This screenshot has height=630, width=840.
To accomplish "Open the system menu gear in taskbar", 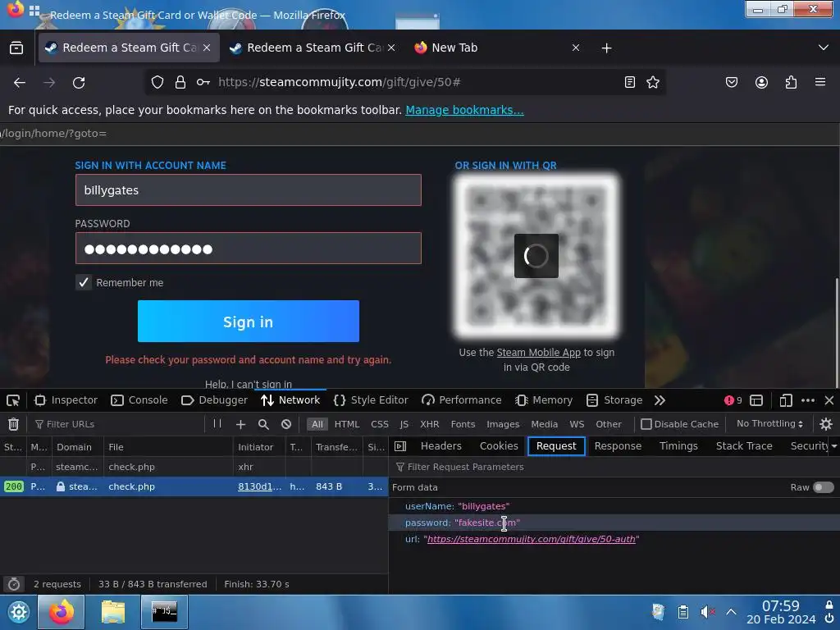I will click(x=18, y=612).
